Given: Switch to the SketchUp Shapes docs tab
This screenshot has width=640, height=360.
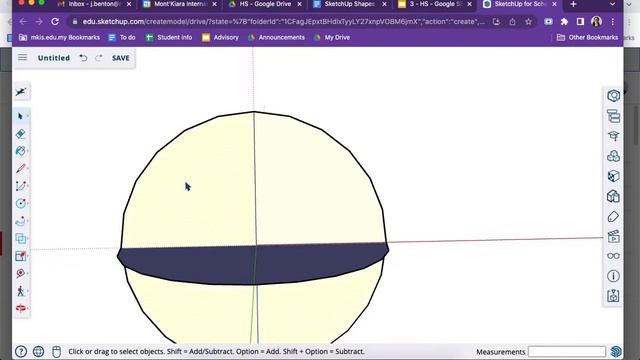Looking at the screenshot, I should 349,4.
